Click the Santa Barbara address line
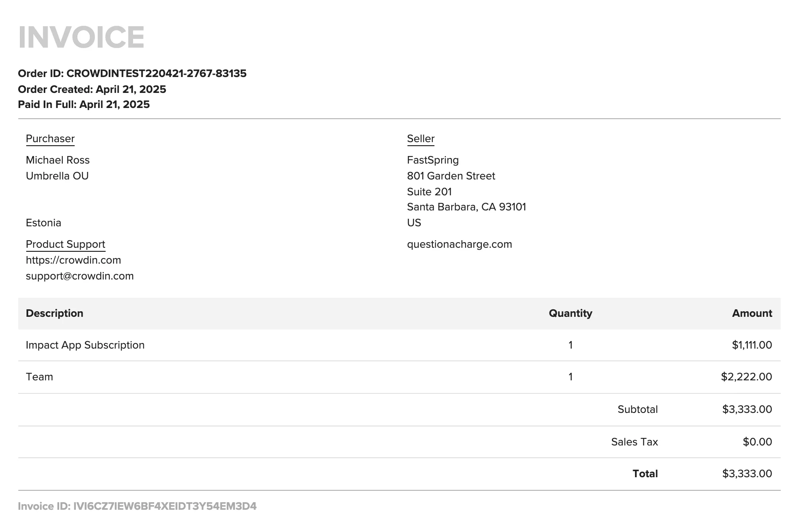This screenshot has height=532, width=799. coord(467,206)
